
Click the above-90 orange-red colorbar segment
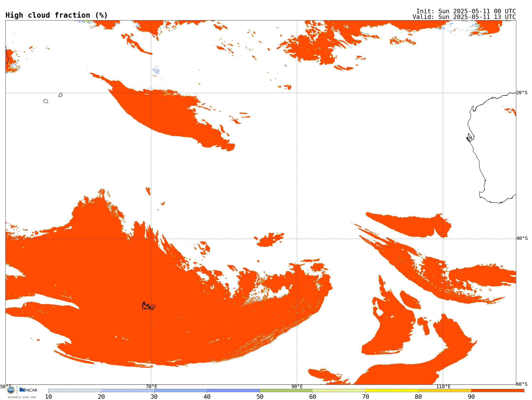click(x=498, y=391)
